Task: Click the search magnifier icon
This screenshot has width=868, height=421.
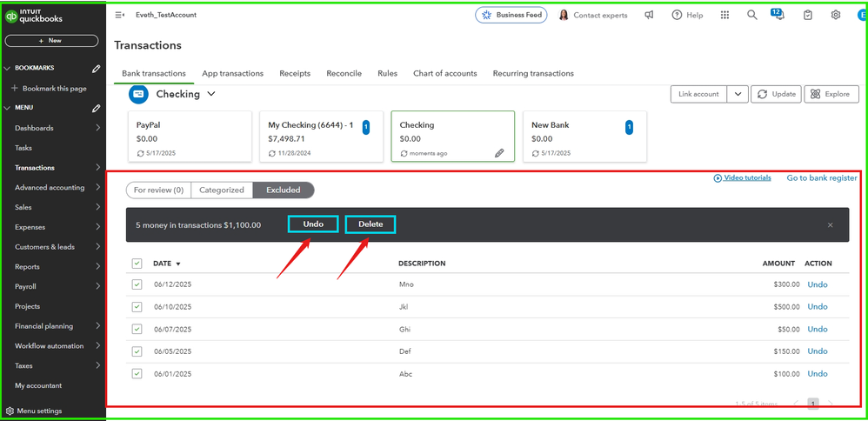Action: (x=751, y=15)
